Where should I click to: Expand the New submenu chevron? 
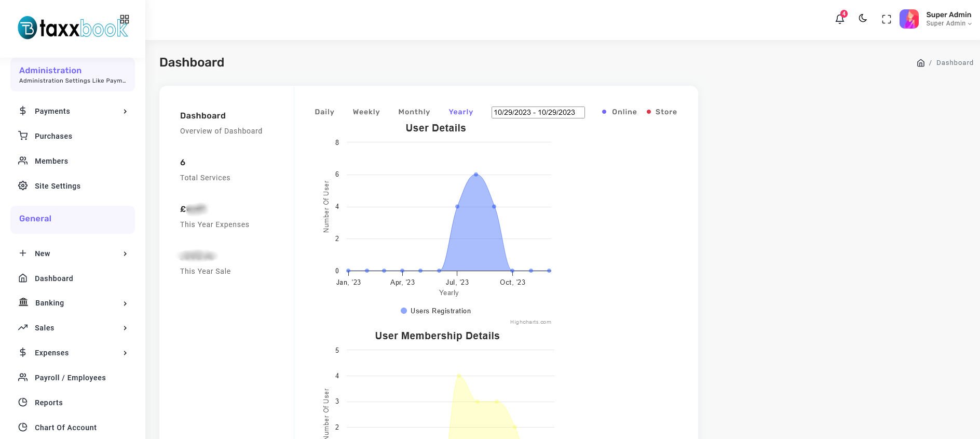125,254
